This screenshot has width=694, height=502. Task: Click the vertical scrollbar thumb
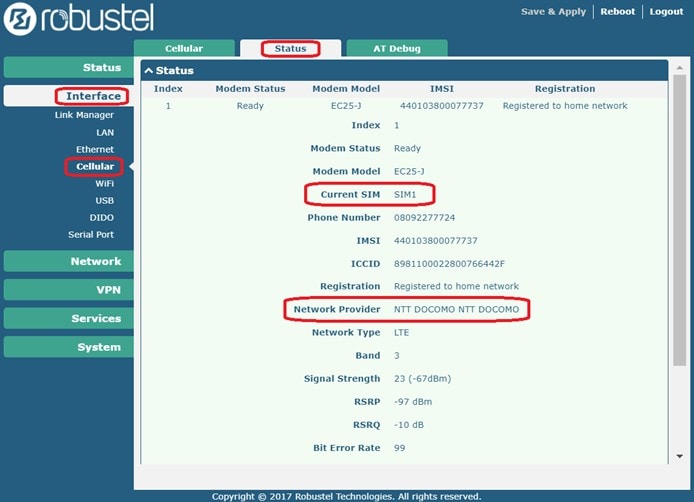pyautogui.click(x=679, y=220)
